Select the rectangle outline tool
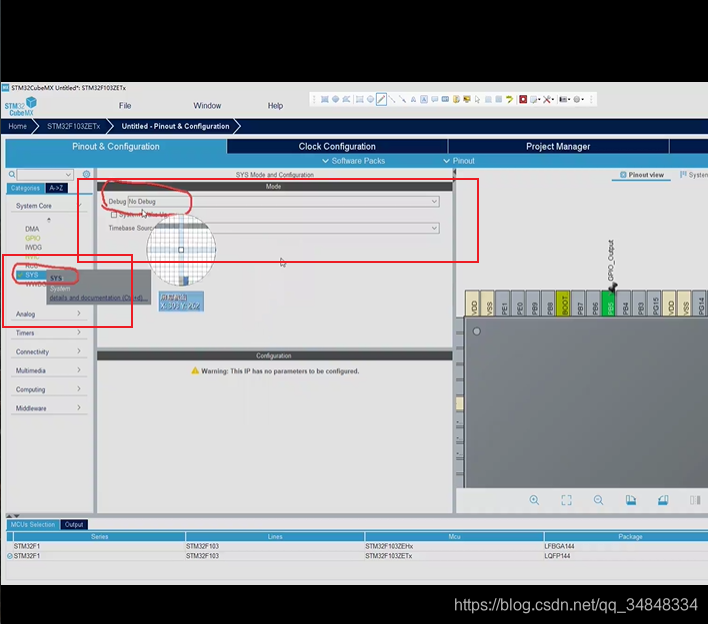 (x=359, y=99)
